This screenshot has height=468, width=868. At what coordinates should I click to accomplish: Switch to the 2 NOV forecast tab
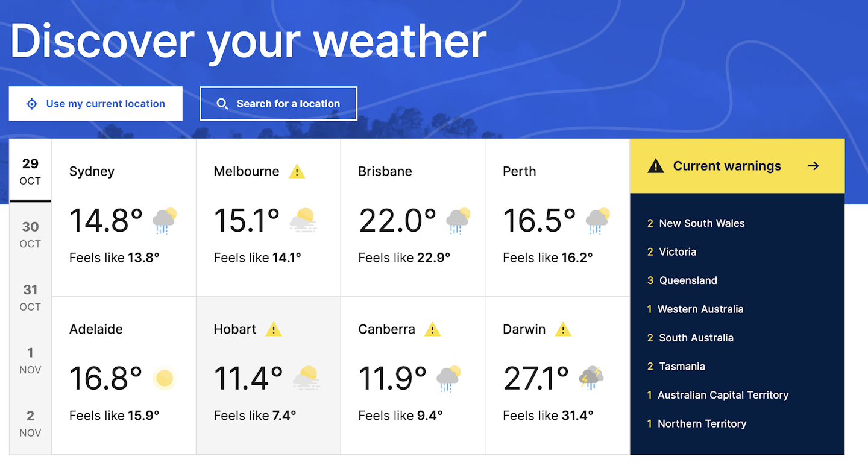click(30, 424)
